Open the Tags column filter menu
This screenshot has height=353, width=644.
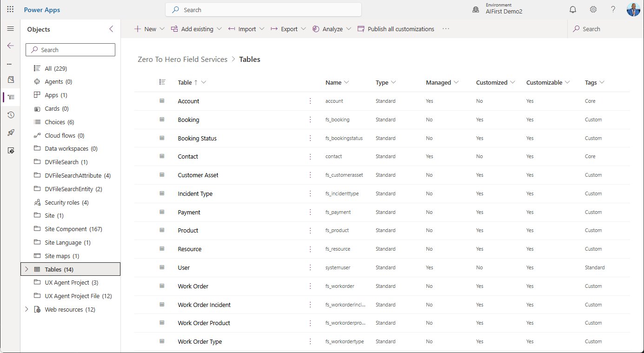coord(602,82)
